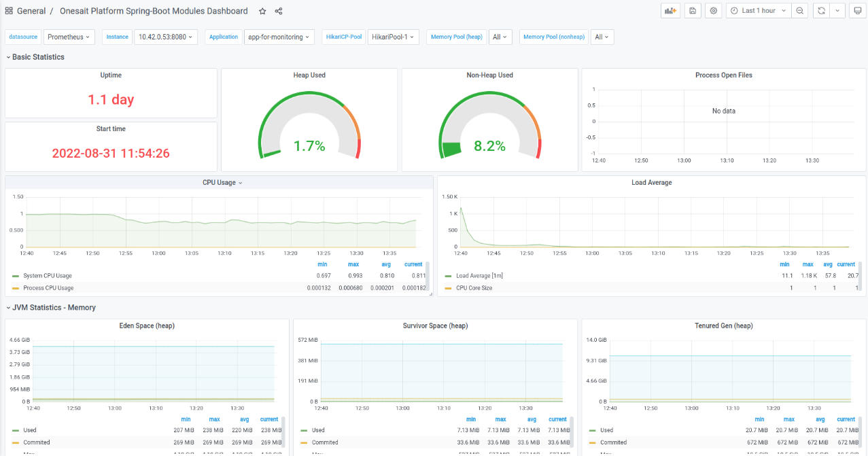
Task: Click the Save dashboard icon
Action: (x=692, y=10)
